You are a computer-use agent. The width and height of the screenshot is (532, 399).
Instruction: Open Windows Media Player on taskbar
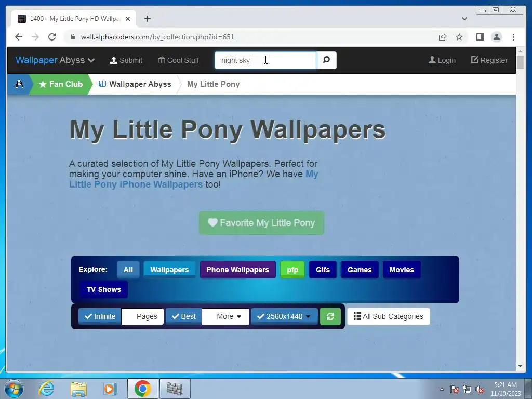point(110,389)
